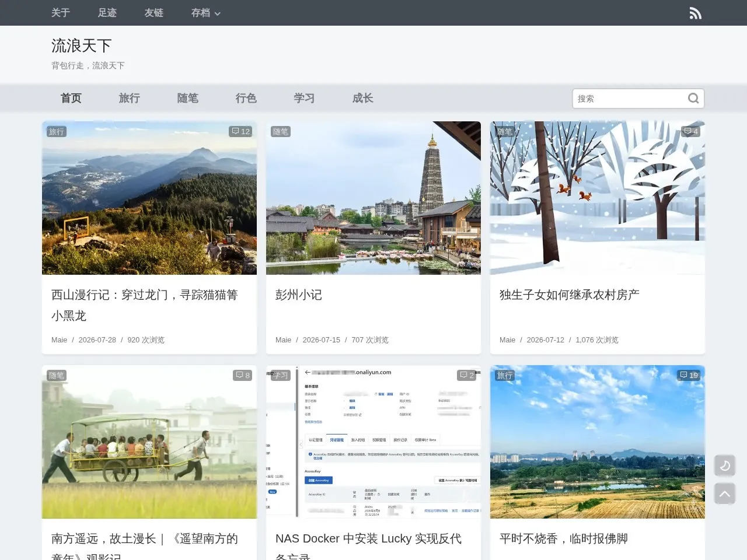
Task: Click the pagoda thumbnail of 彭州小记
Action: click(373, 198)
